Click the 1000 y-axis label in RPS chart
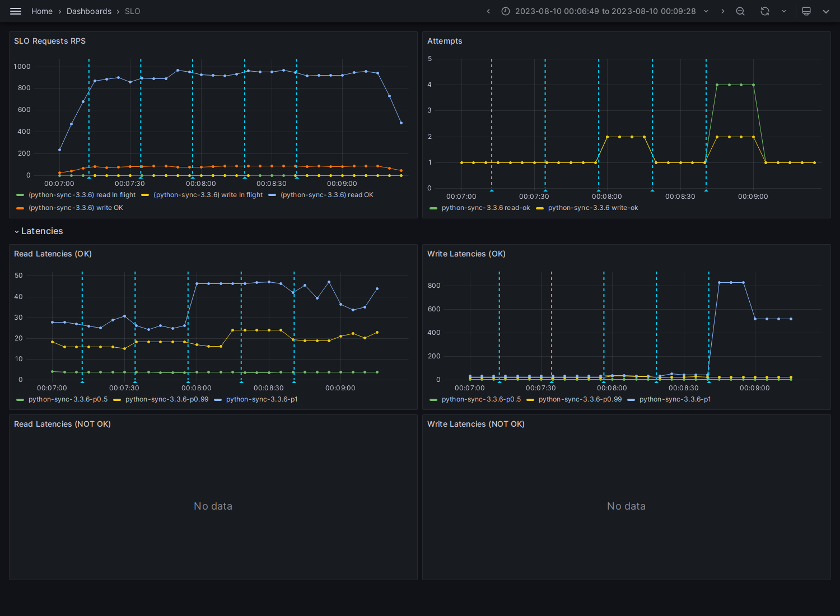This screenshot has width=840, height=616. point(22,67)
